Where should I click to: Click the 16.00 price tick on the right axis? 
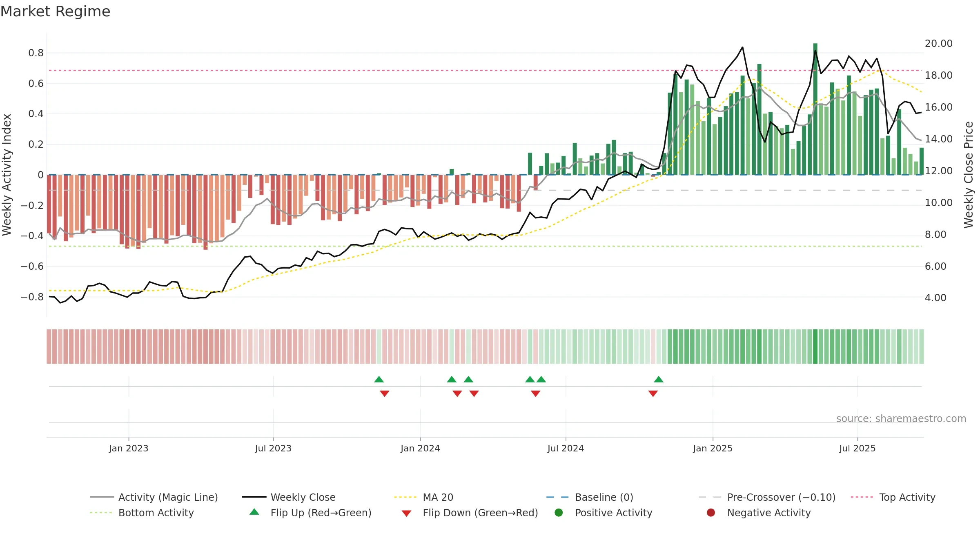click(x=939, y=107)
